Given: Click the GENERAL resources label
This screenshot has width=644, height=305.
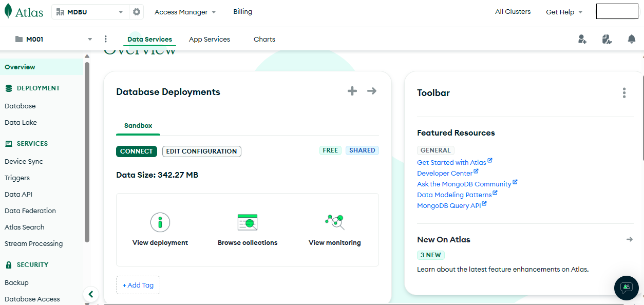Looking at the screenshot, I should tap(435, 150).
